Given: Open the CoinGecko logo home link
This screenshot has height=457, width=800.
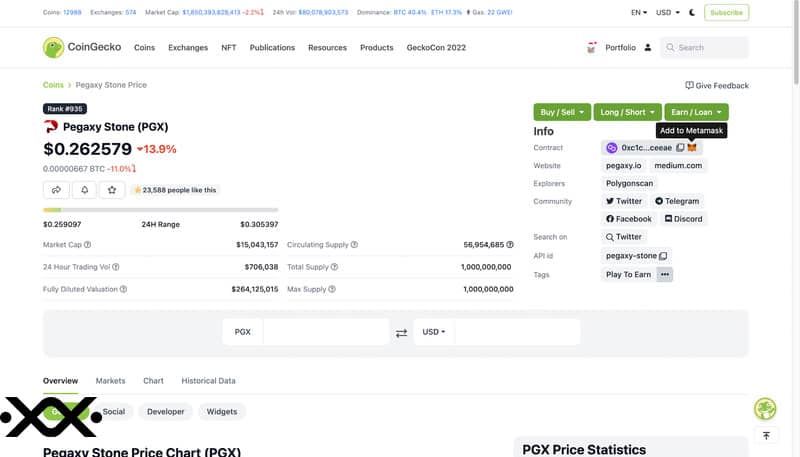Looking at the screenshot, I should pos(82,47).
